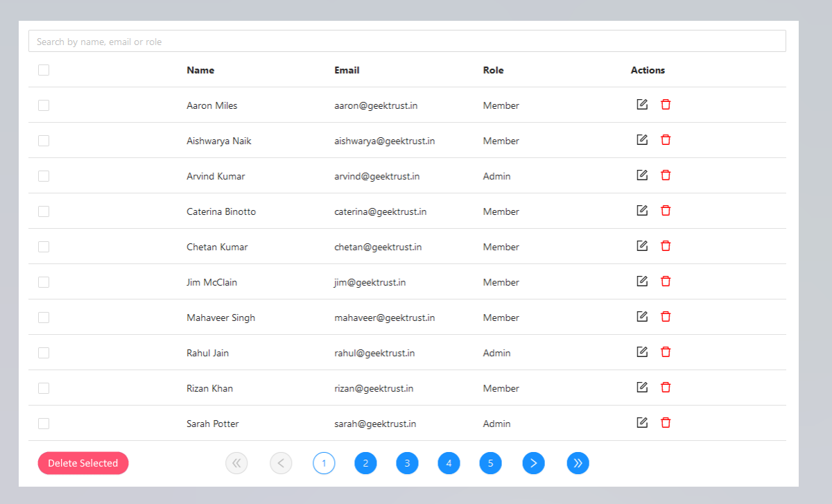832x504 pixels.
Task: Open the edit icon for Arvind Kumar
Action: click(x=641, y=175)
